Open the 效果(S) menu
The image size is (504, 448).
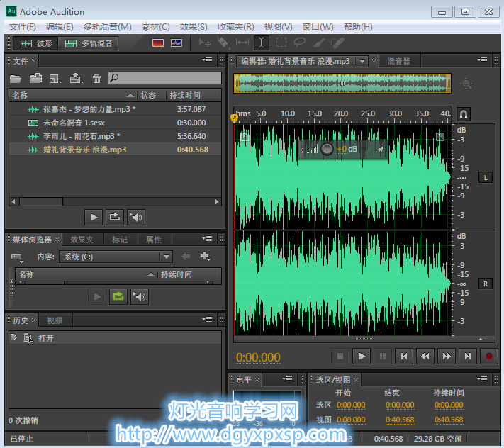pos(194,27)
